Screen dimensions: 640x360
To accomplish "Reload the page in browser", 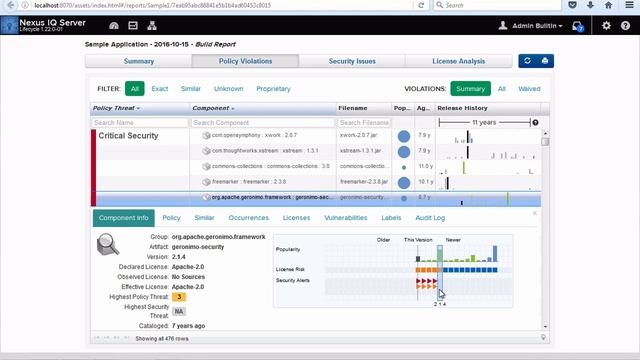I will (x=421, y=5).
